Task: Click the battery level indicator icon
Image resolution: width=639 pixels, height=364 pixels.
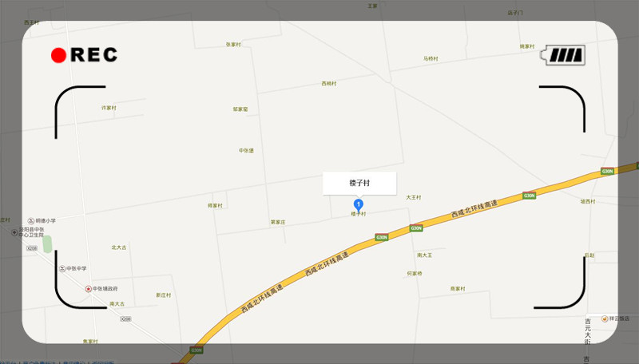Action: point(563,55)
